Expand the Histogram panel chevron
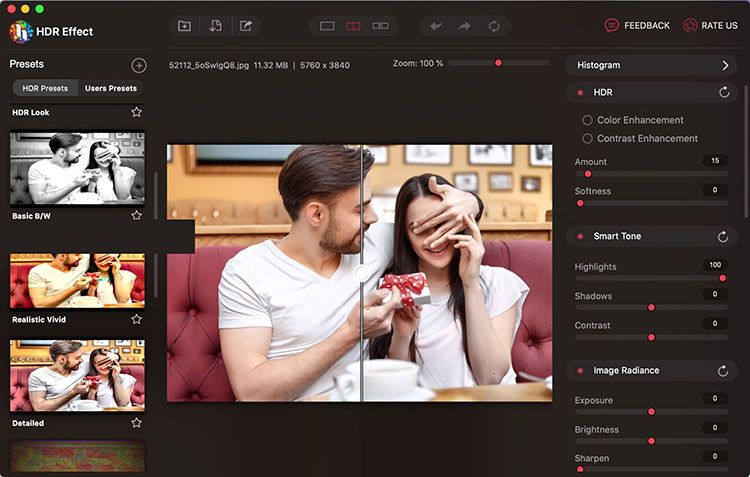750x477 pixels. [x=726, y=65]
